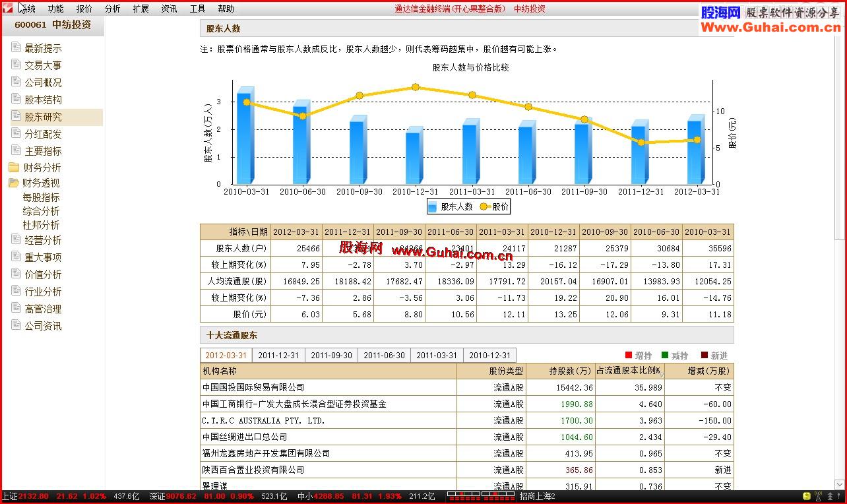
Task: Toggle the 股价 legend series in chart
Action: click(x=494, y=206)
